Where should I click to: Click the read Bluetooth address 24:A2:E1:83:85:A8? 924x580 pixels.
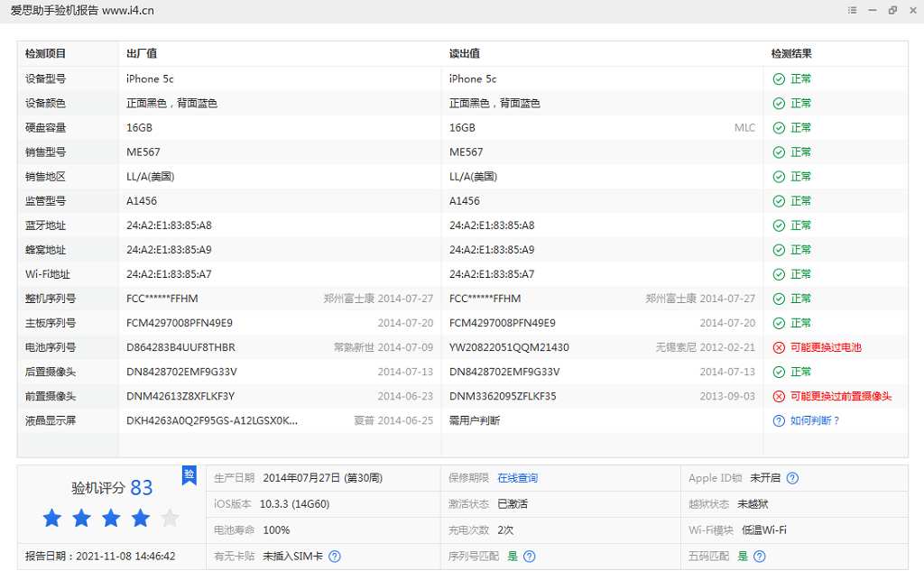point(492,226)
